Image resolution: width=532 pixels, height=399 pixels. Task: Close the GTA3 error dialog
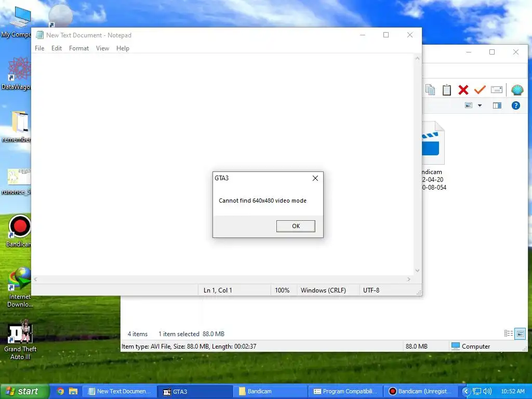click(x=315, y=178)
